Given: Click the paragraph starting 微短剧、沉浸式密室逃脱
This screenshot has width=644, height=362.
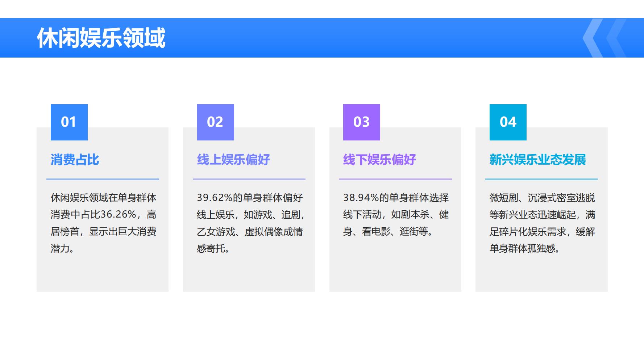Looking at the screenshot, I should (x=543, y=223).
